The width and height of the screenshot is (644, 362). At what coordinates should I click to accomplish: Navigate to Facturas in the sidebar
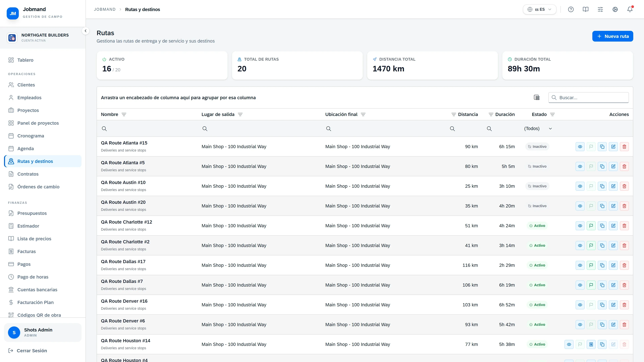(x=43, y=251)
